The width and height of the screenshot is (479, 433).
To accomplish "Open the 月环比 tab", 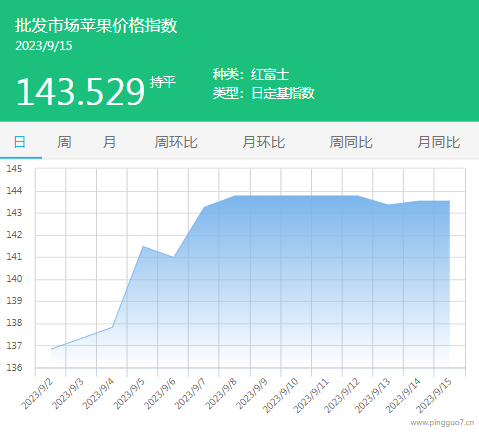I will [x=264, y=142].
